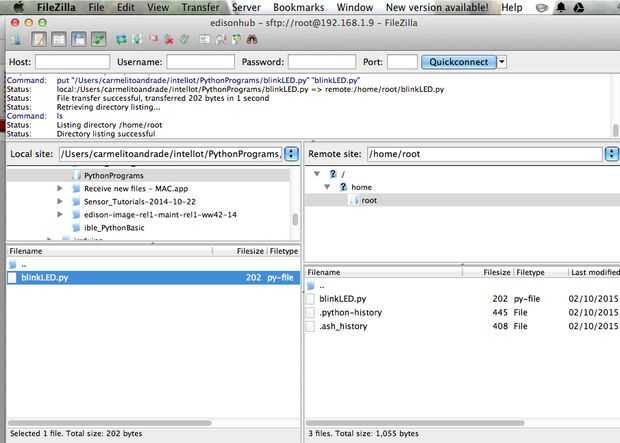
Task: Expand the Sensor_Tutorials-2014-10-22 folder
Action: pos(60,201)
